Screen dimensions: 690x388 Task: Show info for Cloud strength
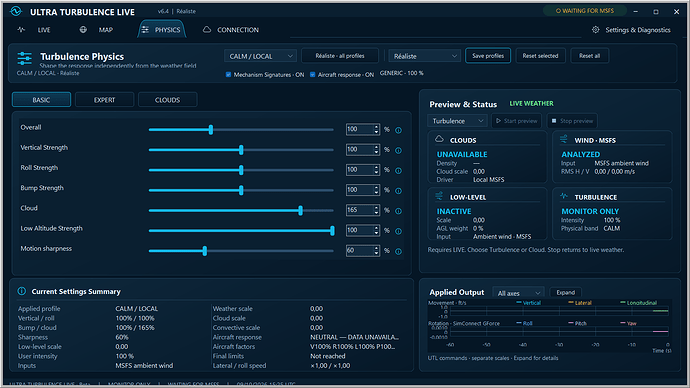point(398,211)
